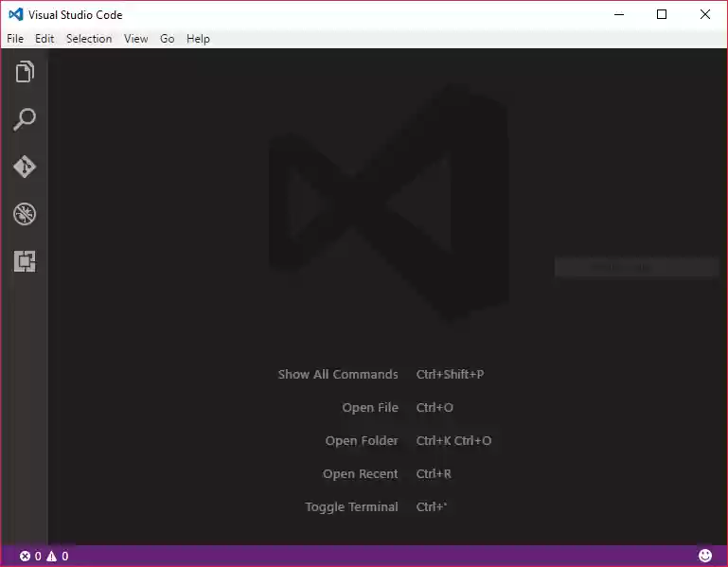
Task: Click the Ctrl+O shortcut text
Action: pyautogui.click(x=435, y=408)
